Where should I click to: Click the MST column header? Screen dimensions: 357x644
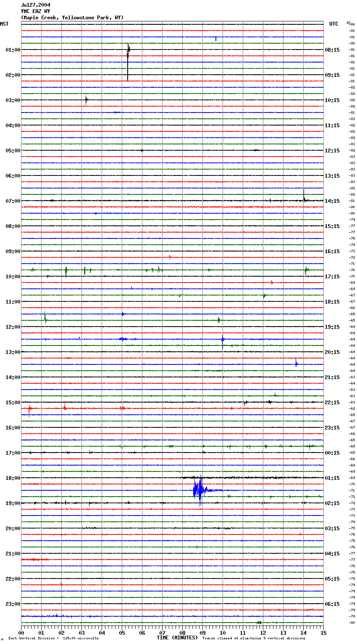pyautogui.click(x=4, y=24)
